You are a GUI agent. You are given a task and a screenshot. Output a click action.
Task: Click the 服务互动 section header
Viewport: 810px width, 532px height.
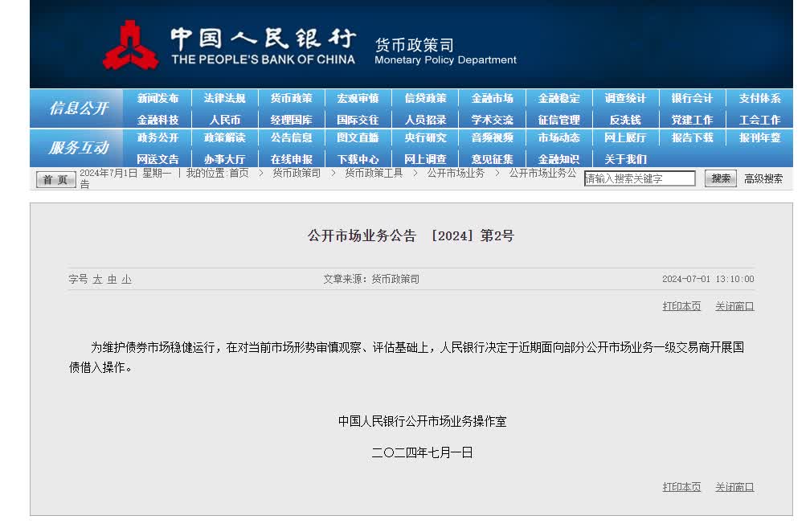click(x=79, y=148)
